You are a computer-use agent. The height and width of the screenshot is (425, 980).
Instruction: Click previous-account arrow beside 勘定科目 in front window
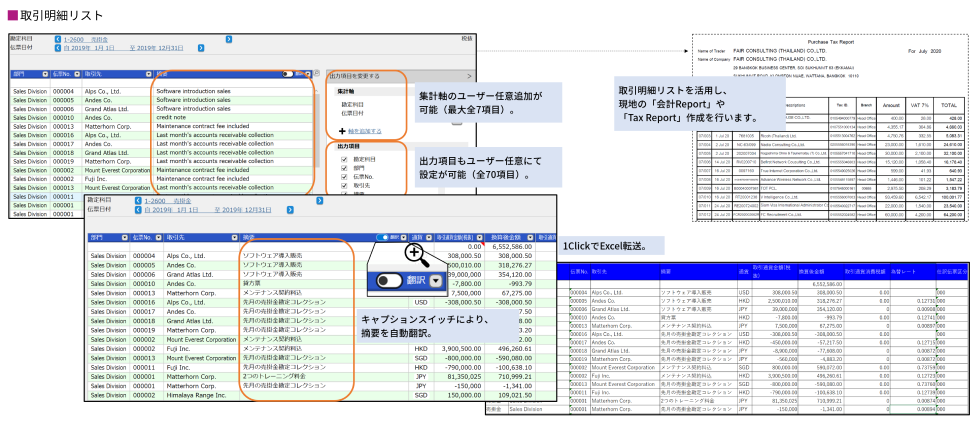click(139, 201)
